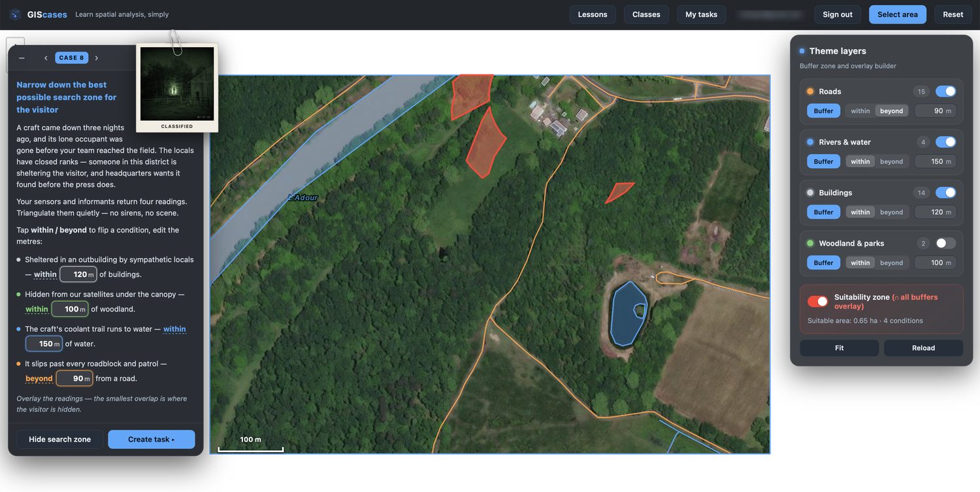Click the GIScases logo icon

pyautogui.click(x=16, y=14)
